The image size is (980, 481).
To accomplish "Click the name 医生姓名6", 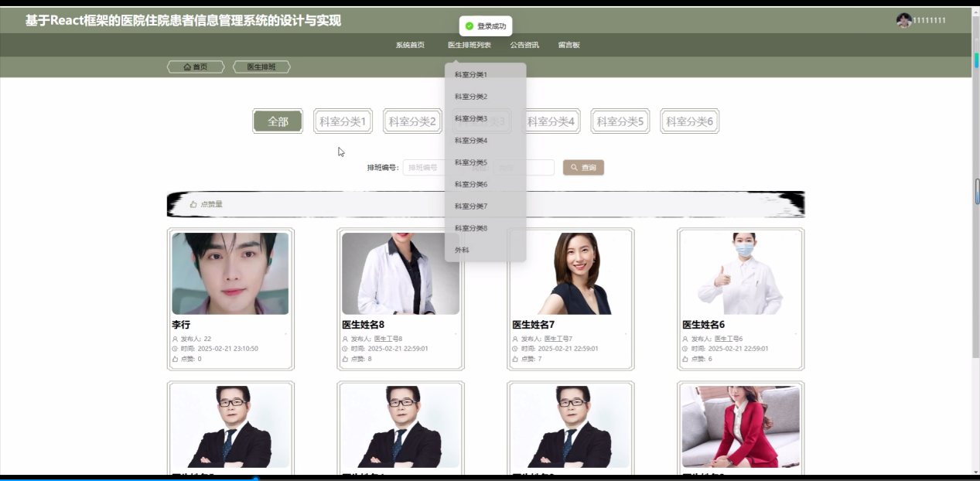I will (x=704, y=325).
